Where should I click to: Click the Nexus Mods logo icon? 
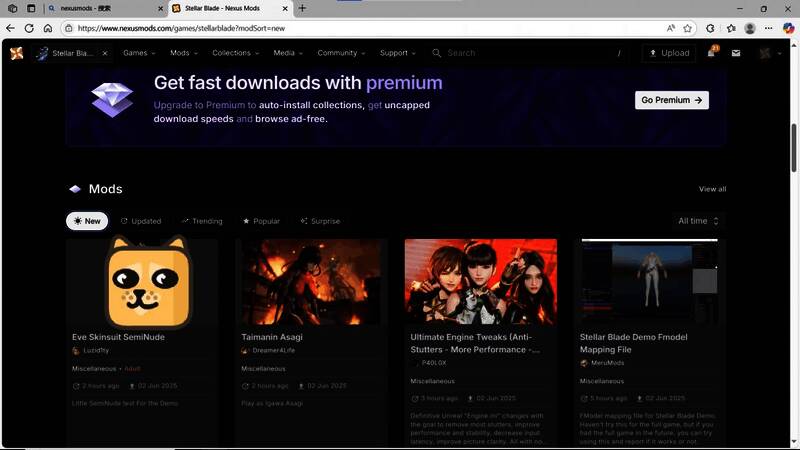coord(16,53)
